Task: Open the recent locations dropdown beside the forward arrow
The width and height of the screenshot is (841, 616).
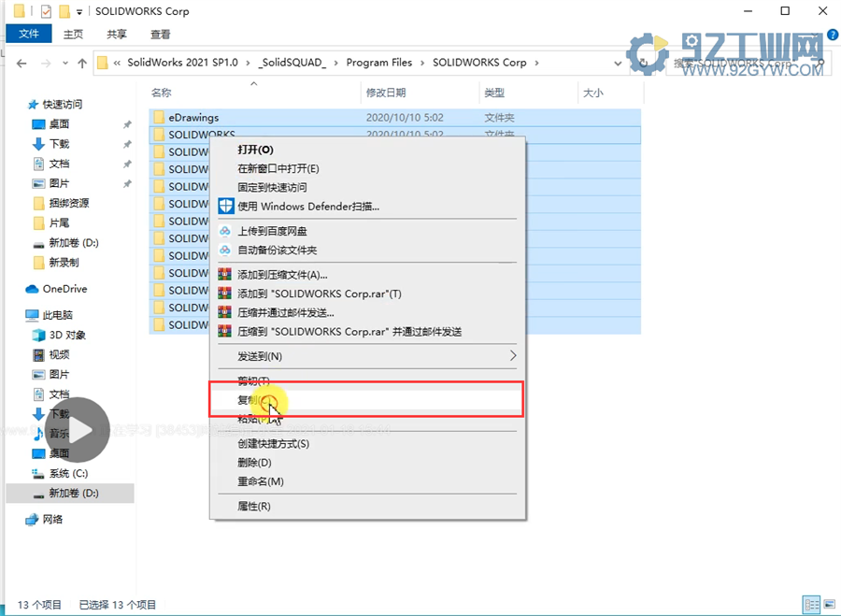Action: tap(64, 64)
